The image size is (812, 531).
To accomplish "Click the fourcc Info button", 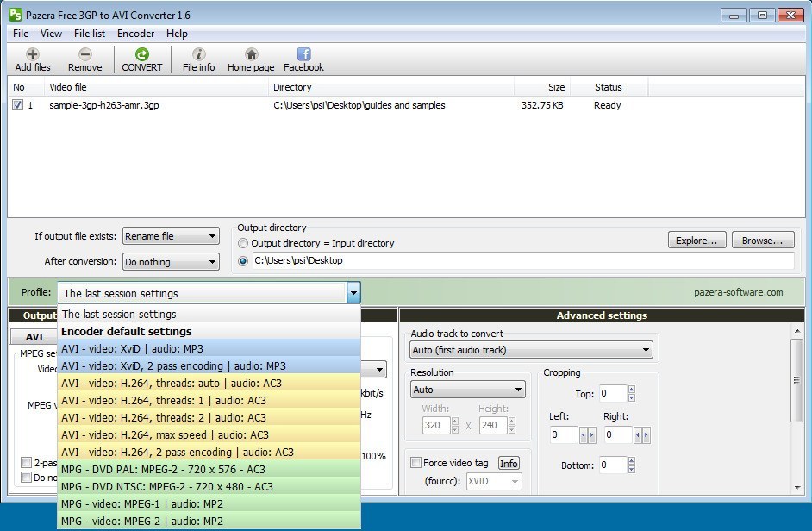I will point(509,463).
